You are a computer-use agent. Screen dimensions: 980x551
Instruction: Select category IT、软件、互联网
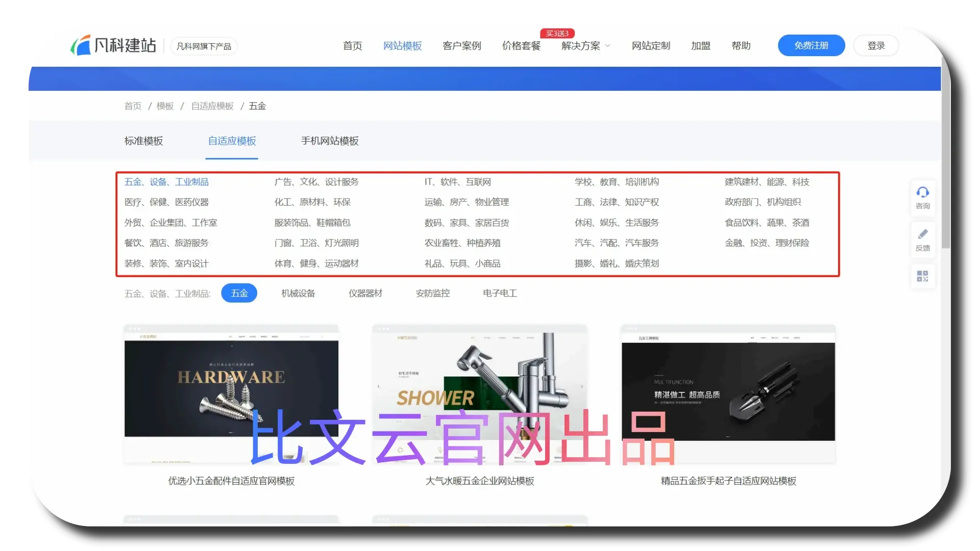tap(458, 182)
